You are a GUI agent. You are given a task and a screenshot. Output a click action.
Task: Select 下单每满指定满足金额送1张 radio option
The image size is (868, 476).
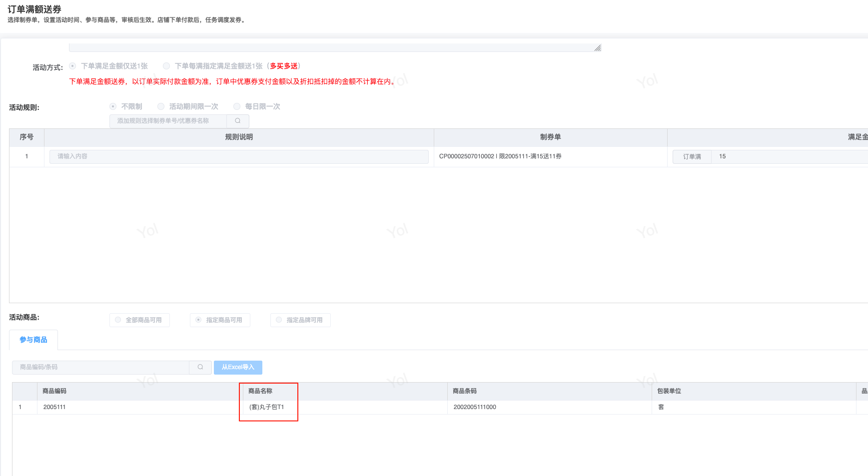tap(166, 66)
